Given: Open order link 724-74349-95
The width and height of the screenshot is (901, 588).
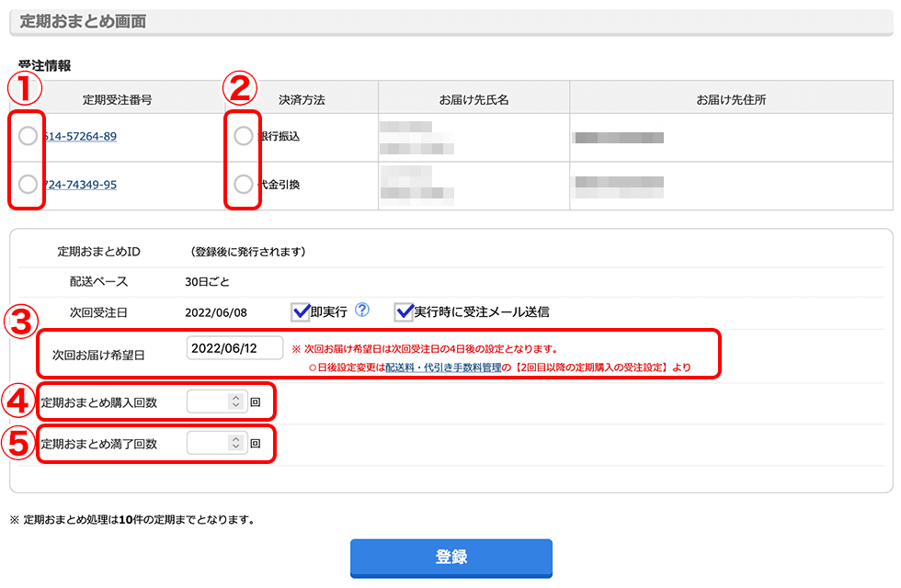Looking at the screenshot, I should tap(81, 185).
